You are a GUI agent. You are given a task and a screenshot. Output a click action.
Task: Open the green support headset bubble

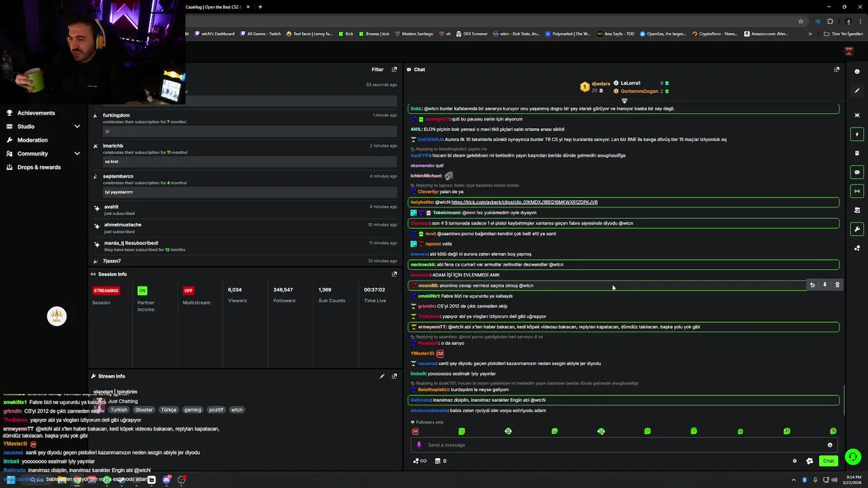pyautogui.click(x=853, y=457)
